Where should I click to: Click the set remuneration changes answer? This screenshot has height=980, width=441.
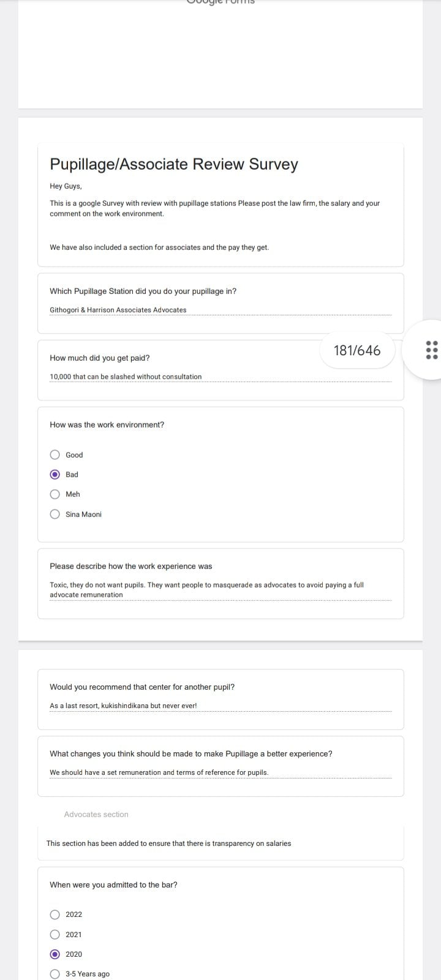click(159, 772)
